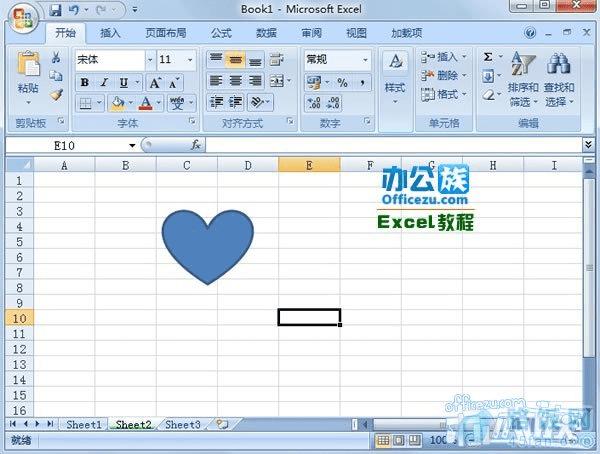Expand the formula bar
This screenshot has width=600, height=454.
pyautogui.click(x=589, y=145)
